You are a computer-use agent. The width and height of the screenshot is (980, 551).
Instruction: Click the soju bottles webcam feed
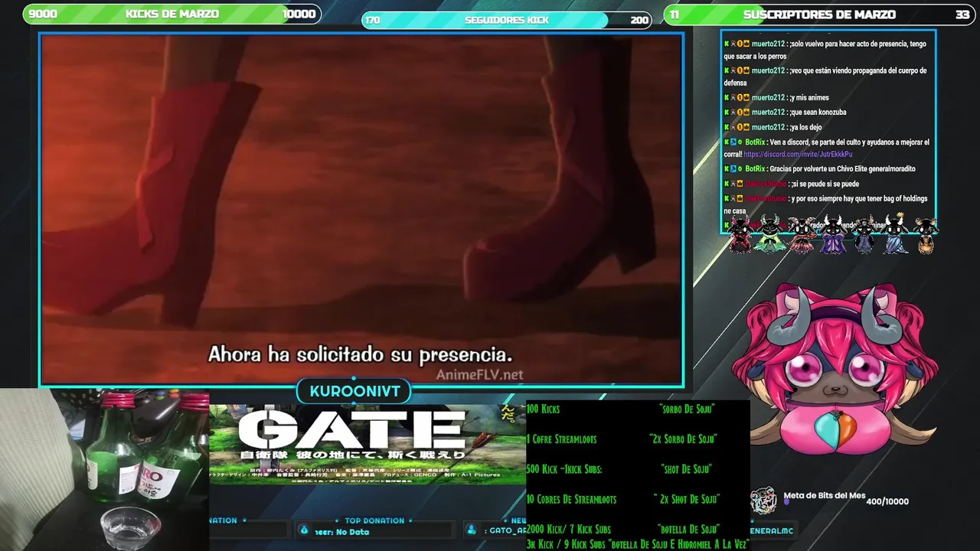[104, 470]
